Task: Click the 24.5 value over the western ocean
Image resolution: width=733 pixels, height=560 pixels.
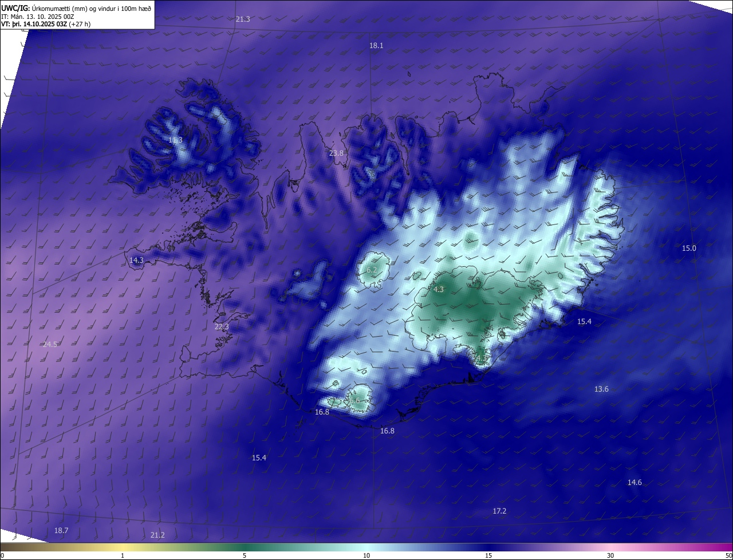Action: tap(50, 344)
